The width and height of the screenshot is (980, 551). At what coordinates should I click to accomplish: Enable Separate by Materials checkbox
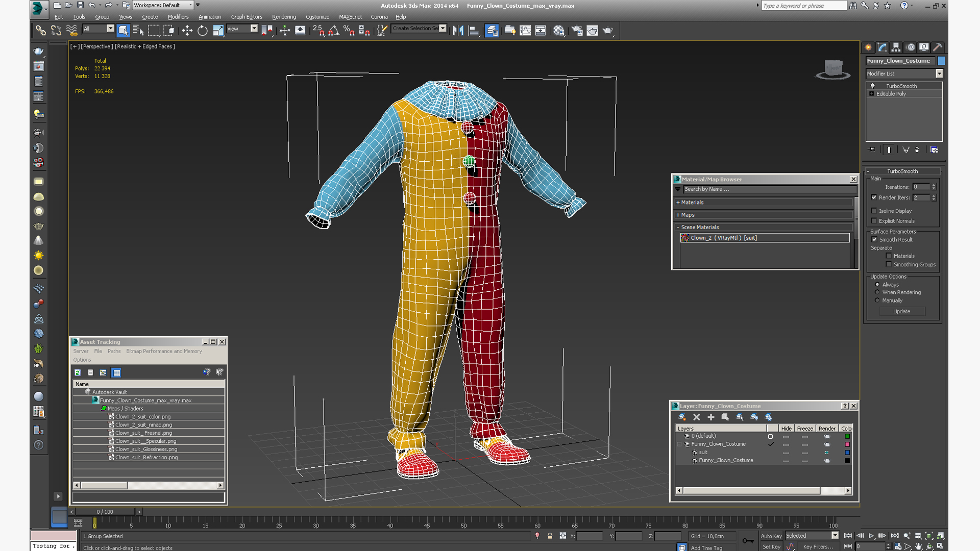click(x=889, y=256)
